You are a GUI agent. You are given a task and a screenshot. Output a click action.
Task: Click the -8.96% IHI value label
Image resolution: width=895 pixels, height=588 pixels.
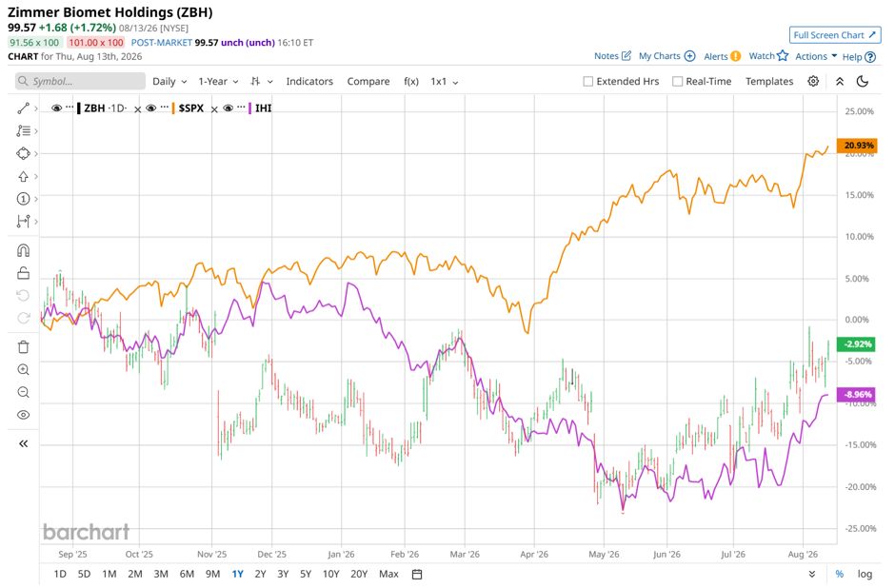click(x=856, y=394)
